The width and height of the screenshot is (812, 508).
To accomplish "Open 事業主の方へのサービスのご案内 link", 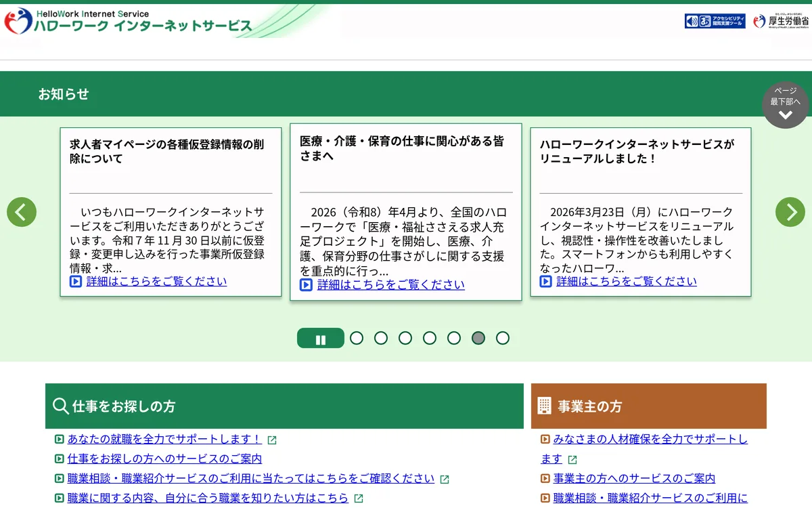I will click(634, 479).
